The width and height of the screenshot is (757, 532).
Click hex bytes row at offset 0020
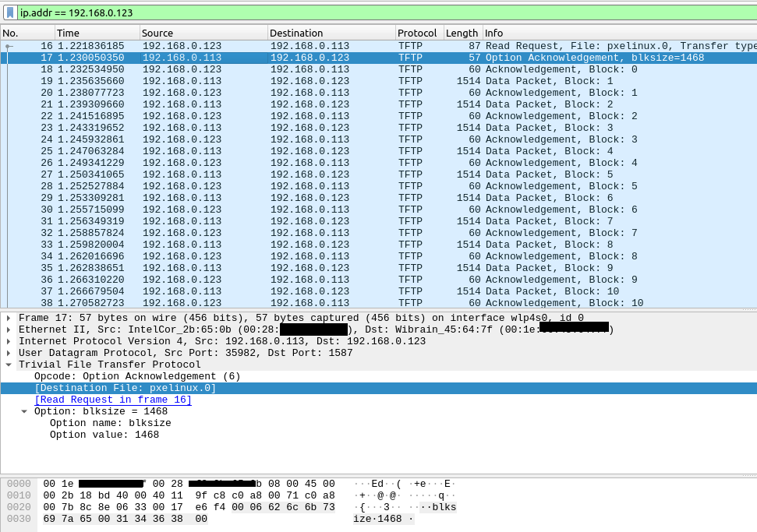(189, 507)
